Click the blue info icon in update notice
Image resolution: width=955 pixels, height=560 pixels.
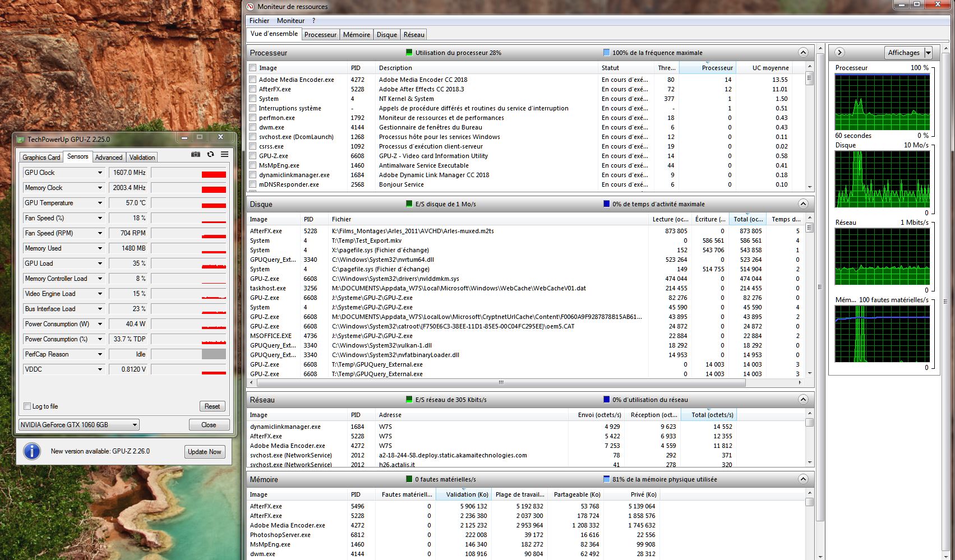[32, 451]
